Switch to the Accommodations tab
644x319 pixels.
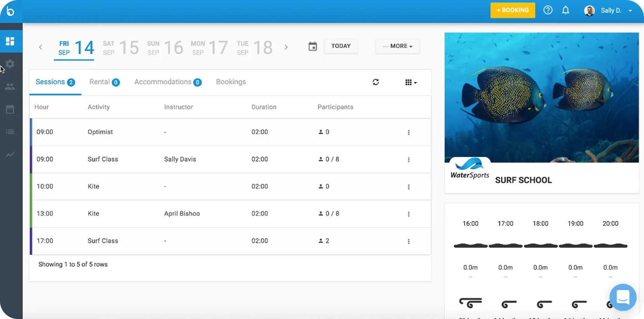[x=168, y=82]
